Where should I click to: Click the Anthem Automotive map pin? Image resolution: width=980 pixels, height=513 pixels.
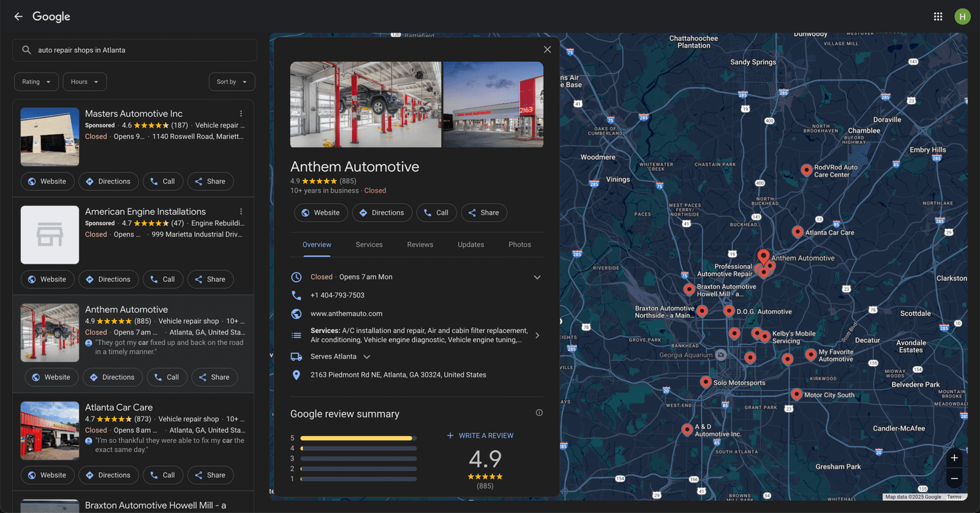click(x=764, y=255)
